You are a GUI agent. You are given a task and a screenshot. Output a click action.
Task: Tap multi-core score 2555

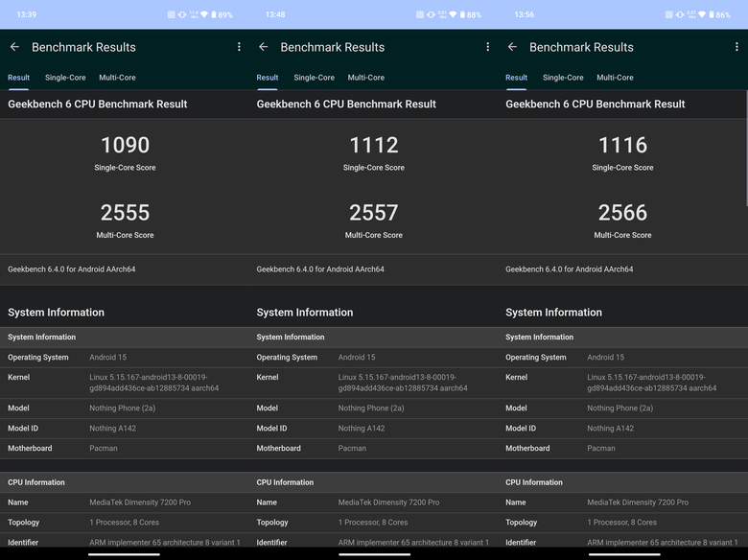coord(125,213)
